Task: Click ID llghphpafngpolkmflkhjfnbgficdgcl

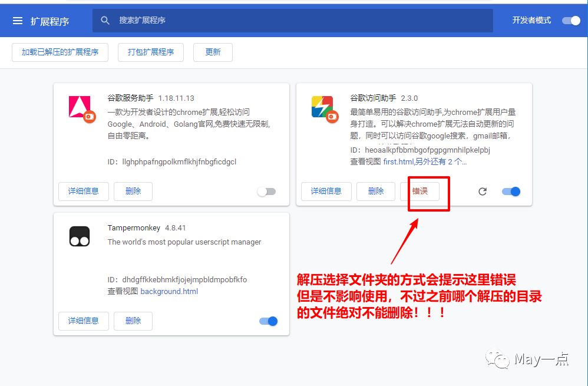Action: [179, 162]
